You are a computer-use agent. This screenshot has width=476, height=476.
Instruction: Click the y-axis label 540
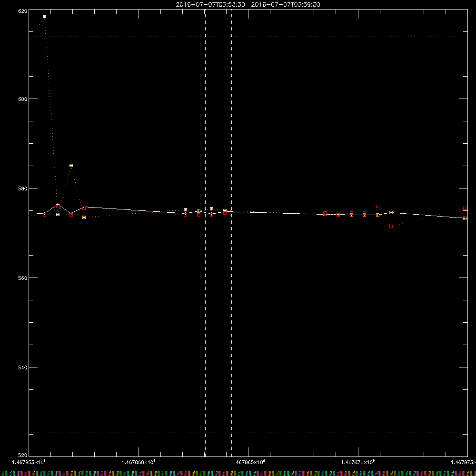pyautogui.click(x=23, y=367)
